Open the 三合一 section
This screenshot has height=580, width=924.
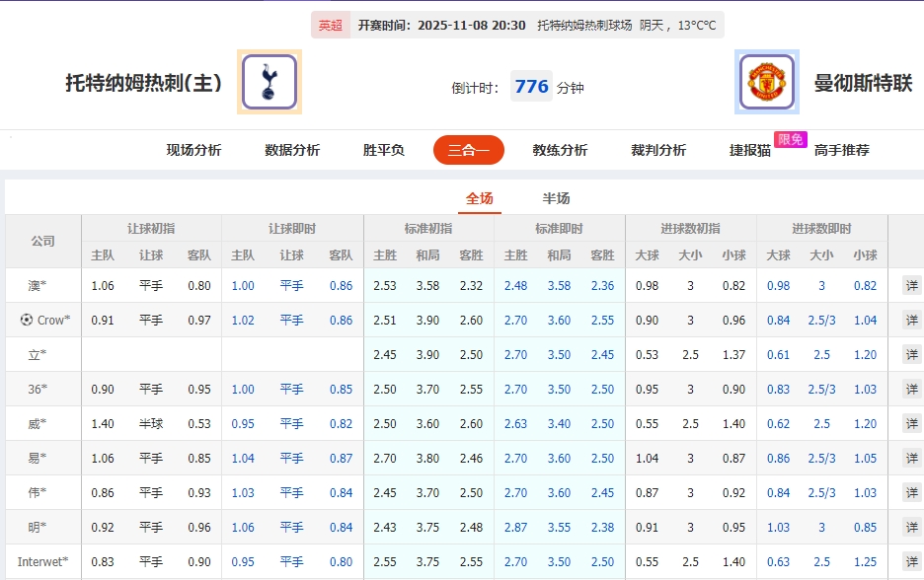click(x=468, y=150)
